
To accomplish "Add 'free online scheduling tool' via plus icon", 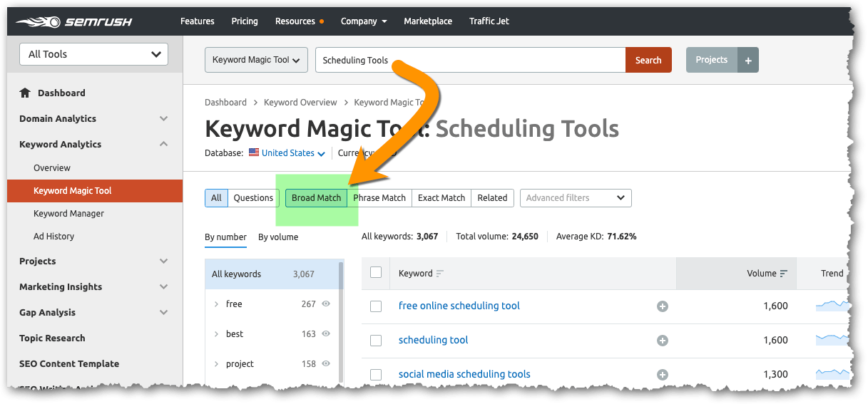I will (x=663, y=306).
